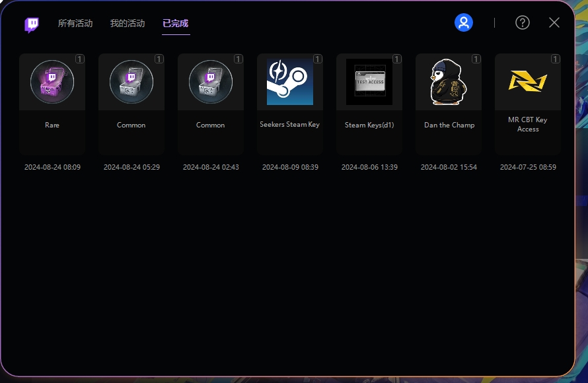Open the Seekers Steam Key image
Image resolution: width=588 pixels, height=383 pixels.
click(x=290, y=82)
